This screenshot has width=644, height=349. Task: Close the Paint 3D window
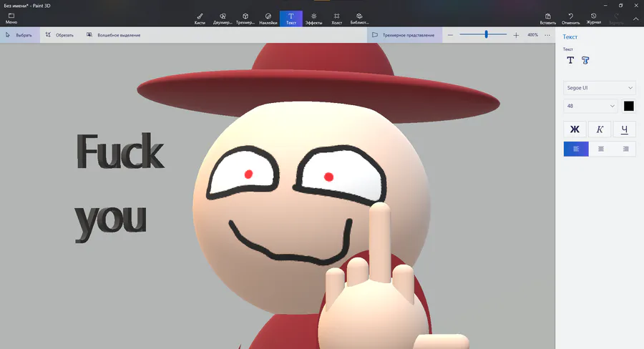[x=636, y=5]
